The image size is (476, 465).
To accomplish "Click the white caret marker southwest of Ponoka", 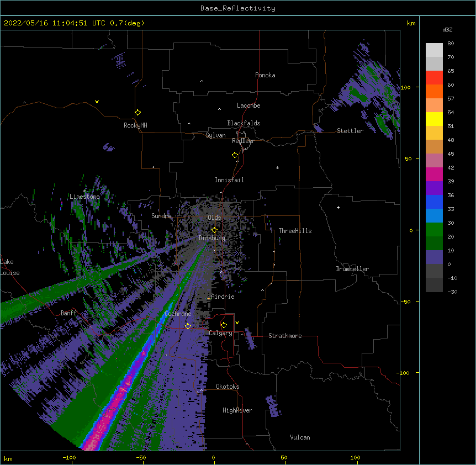I will click(202, 81).
